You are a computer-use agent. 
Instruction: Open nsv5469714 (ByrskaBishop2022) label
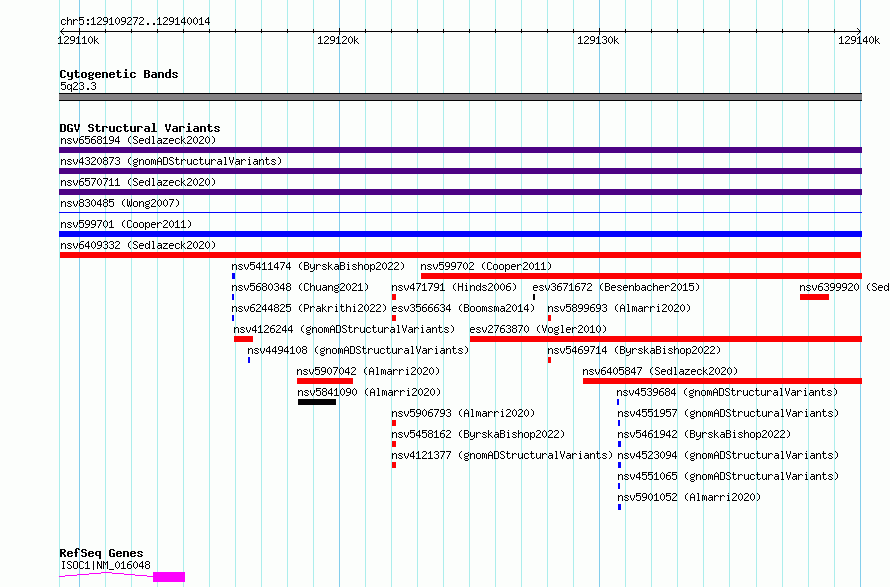pyautogui.click(x=634, y=350)
